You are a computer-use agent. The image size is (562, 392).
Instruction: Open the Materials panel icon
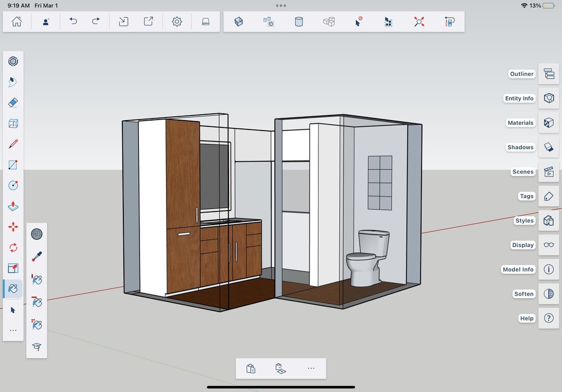549,123
